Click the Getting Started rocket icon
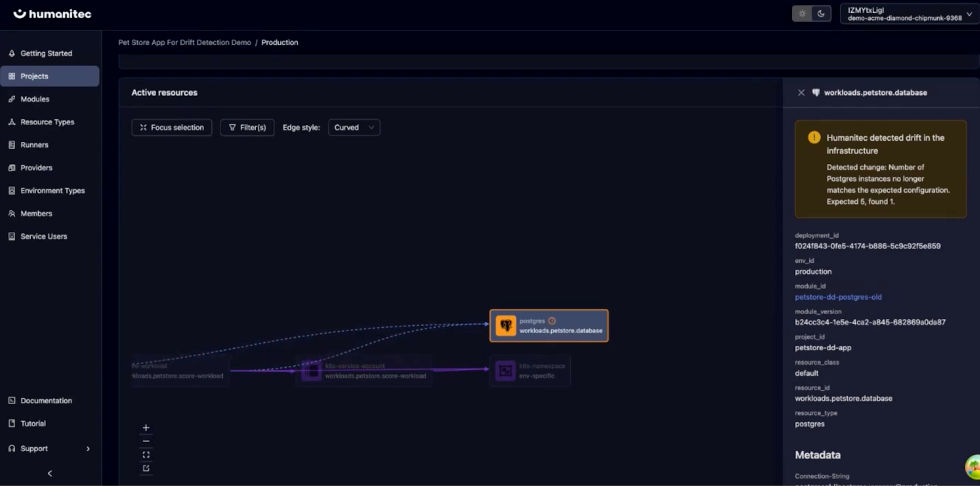This screenshot has height=486, width=980. click(12, 53)
